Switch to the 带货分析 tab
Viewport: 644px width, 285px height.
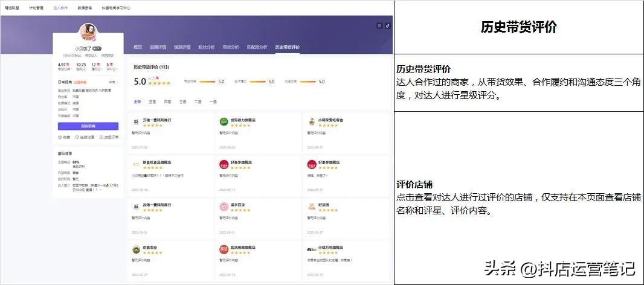pos(231,47)
